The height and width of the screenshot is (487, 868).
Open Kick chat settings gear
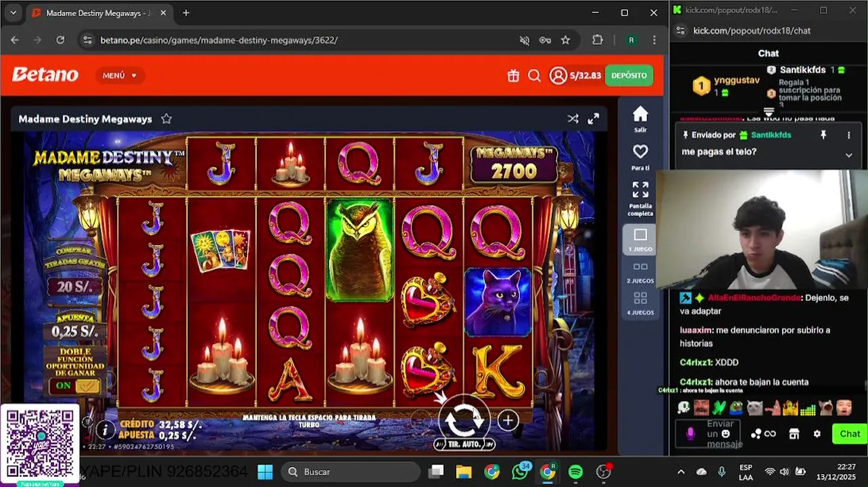pos(817,434)
